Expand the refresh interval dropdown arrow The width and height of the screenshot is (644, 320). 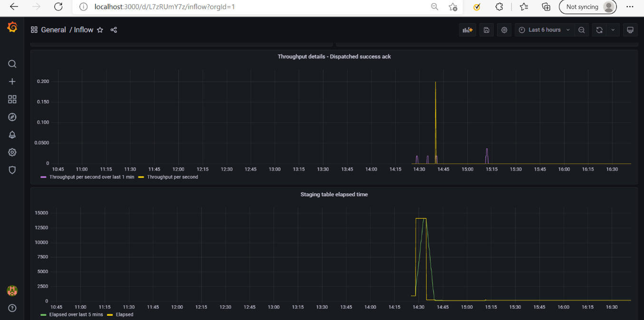click(x=613, y=30)
